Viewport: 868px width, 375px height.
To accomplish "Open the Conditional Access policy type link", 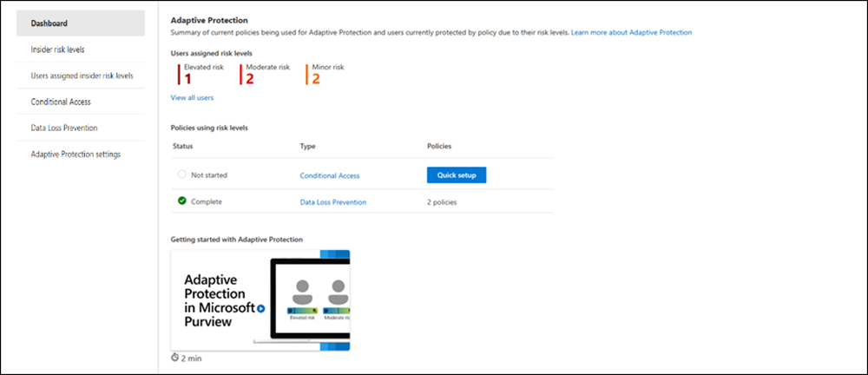I will coord(329,175).
